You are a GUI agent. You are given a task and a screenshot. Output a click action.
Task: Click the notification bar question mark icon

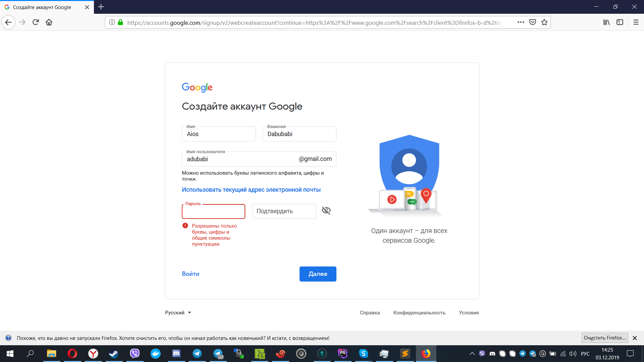coord(8,338)
